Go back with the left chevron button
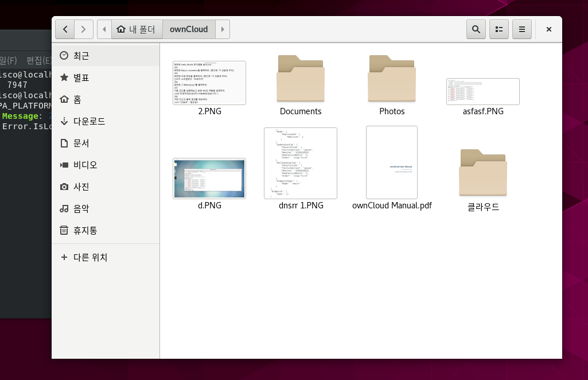Screen dimensions: 588x380 point(65,29)
